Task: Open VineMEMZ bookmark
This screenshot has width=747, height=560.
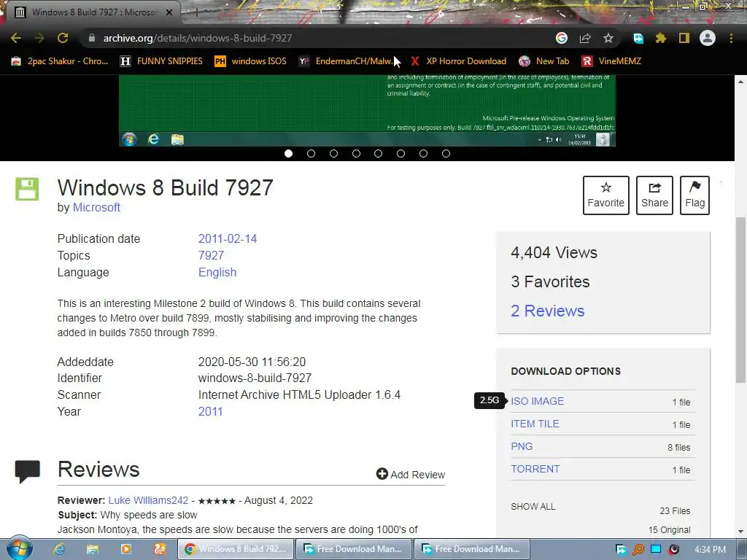Action: coord(612,61)
